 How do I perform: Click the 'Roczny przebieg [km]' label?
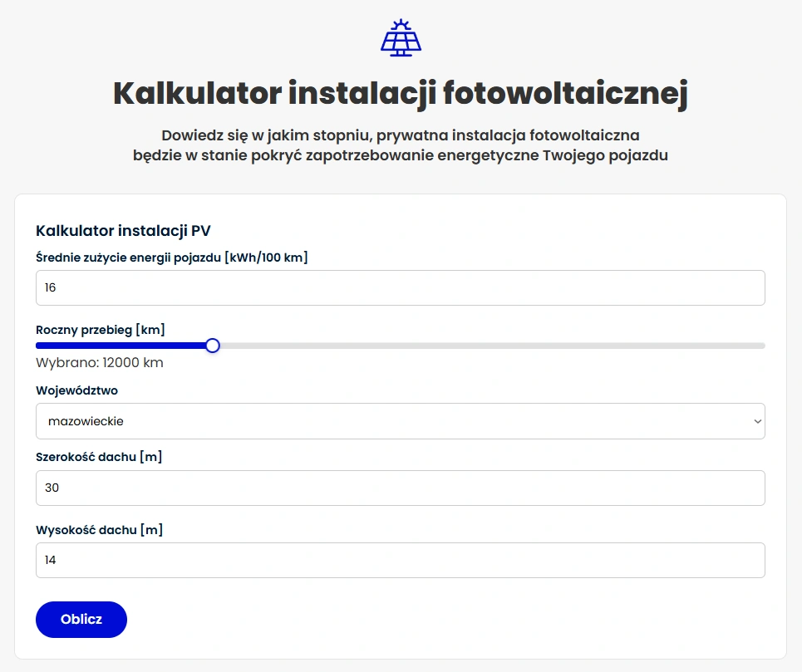101,330
